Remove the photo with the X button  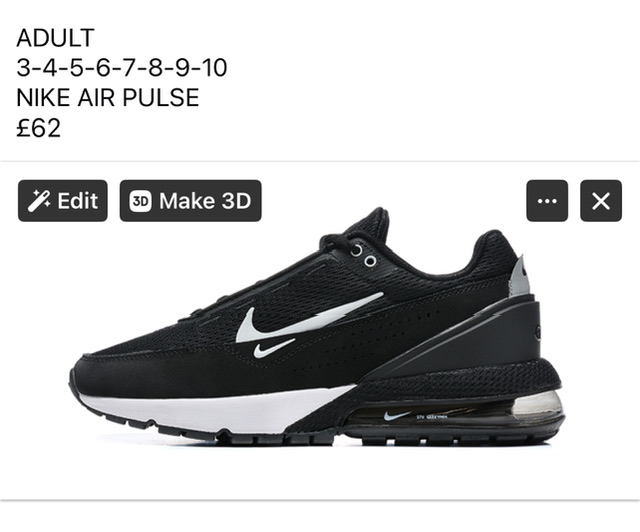point(601,200)
